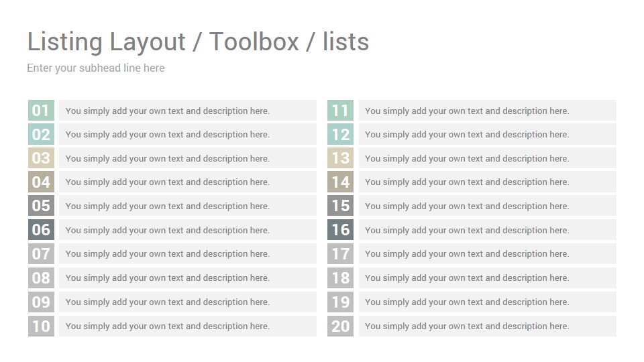644x362 pixels.
Task: Click the green number 01 box
Action: [x=41, y=111]
